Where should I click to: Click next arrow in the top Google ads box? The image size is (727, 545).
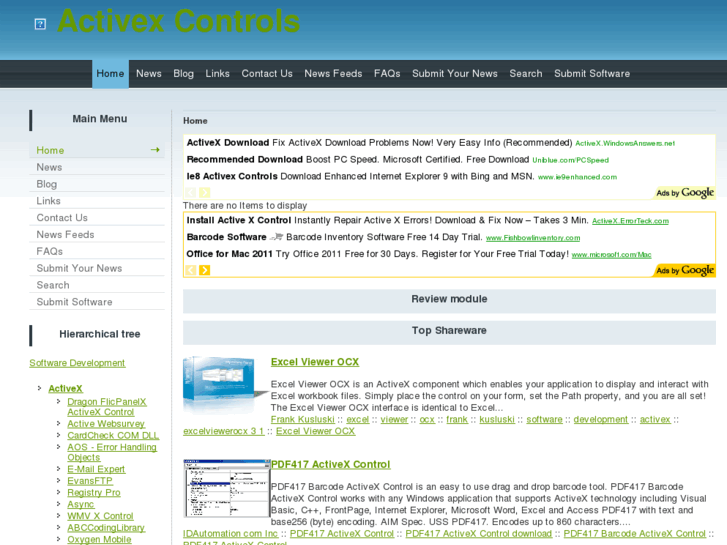(204, 192)
